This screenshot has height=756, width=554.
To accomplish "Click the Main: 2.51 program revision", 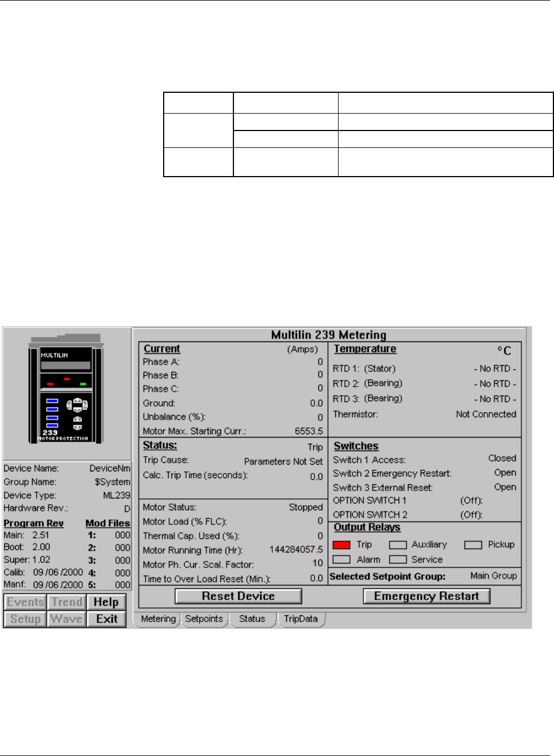I will [x=26, y=535].
